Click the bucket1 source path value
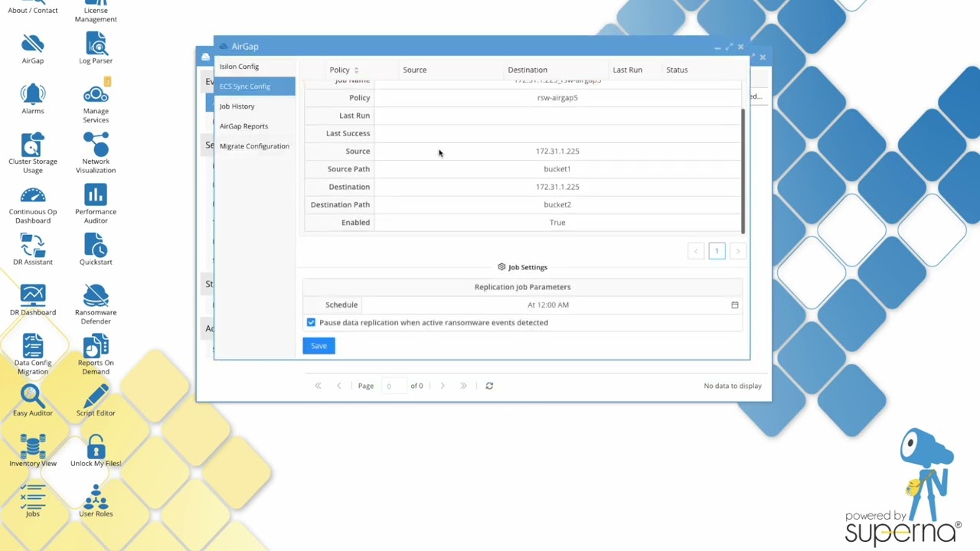 pyautogui.click(x=557, y=169)
